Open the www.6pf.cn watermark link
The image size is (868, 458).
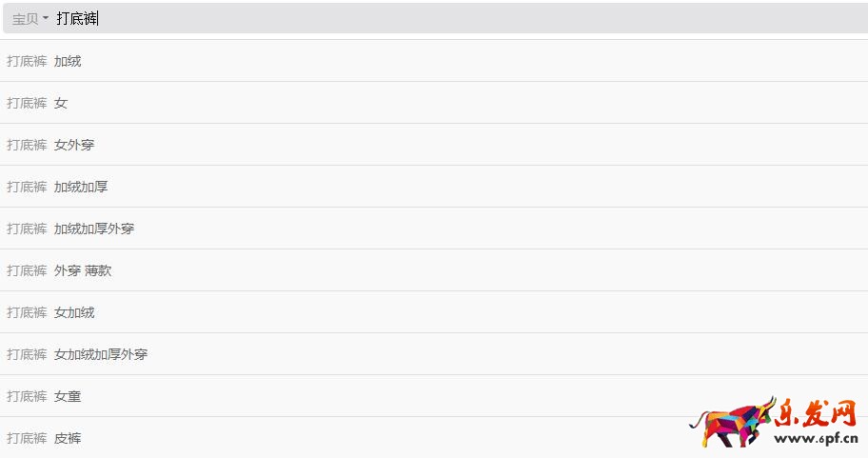pos(816,439)
